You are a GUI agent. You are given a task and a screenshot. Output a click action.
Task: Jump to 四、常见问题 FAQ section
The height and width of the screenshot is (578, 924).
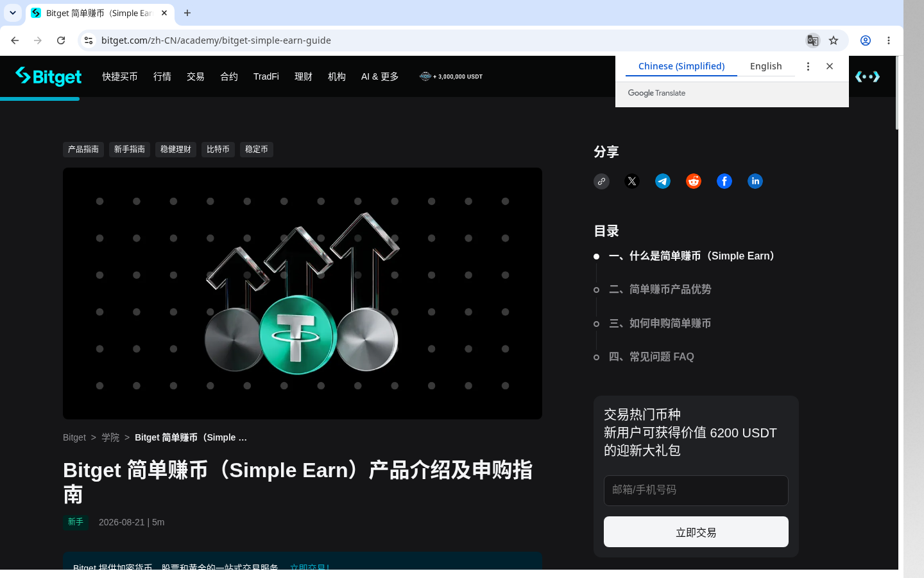click(651, 357)
